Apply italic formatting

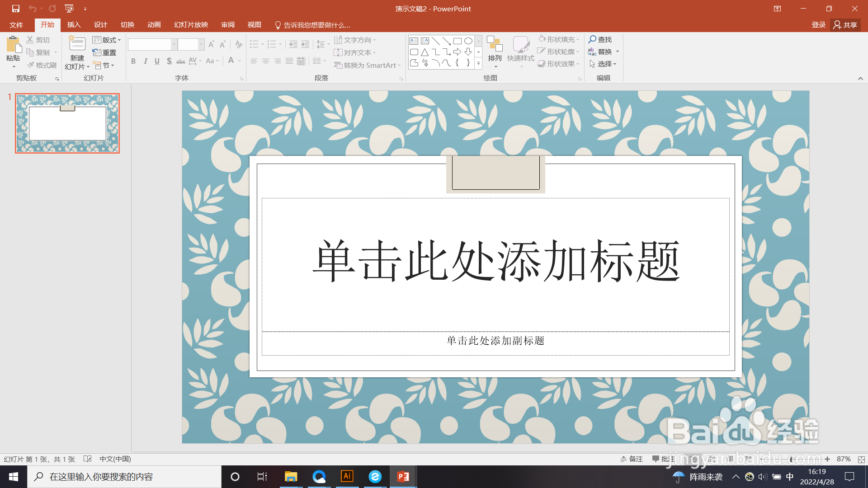145,61
